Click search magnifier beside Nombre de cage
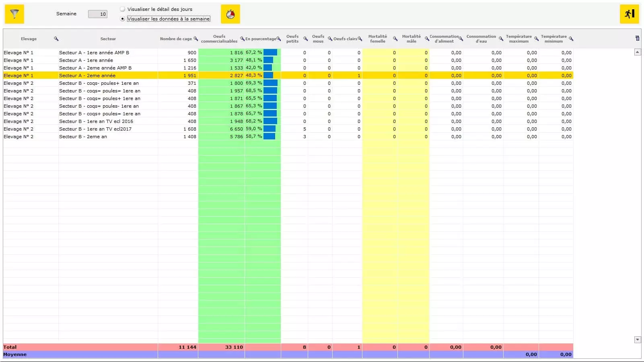The height and width of the screenshot is (362, 644). pos(195,39)
